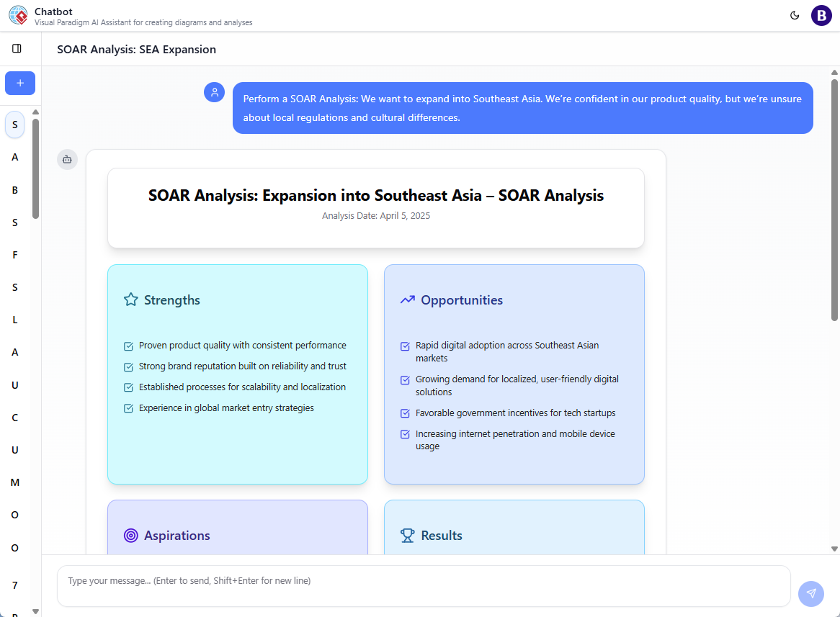
Task: Click the down arrow of chat scrollbar
Action: (x=834, y=549)
